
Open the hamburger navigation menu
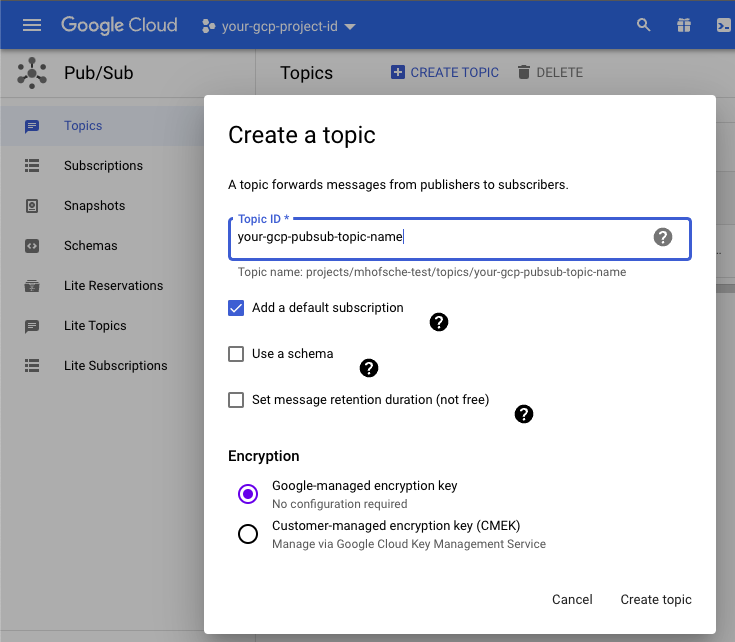[x=32, y=25]
